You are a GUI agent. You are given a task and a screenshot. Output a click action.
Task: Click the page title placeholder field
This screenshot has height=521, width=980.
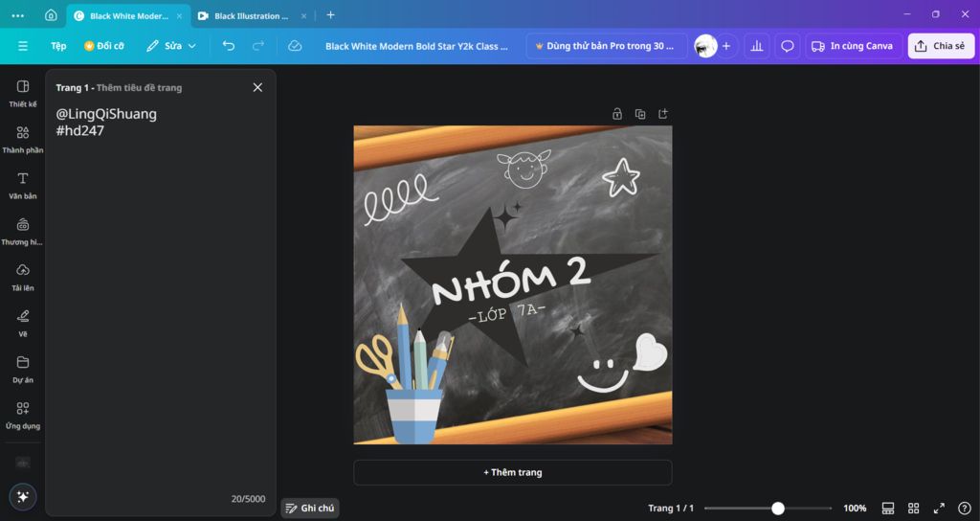click(140, 87)
